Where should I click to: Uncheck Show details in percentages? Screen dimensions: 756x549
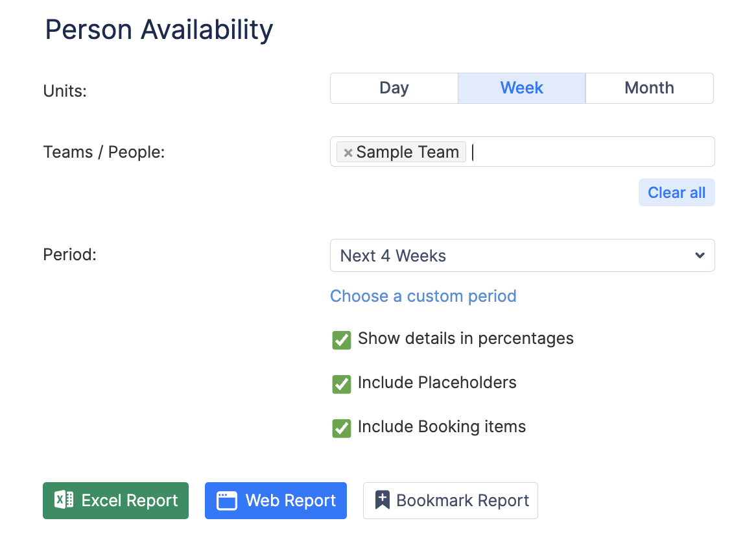341,339
